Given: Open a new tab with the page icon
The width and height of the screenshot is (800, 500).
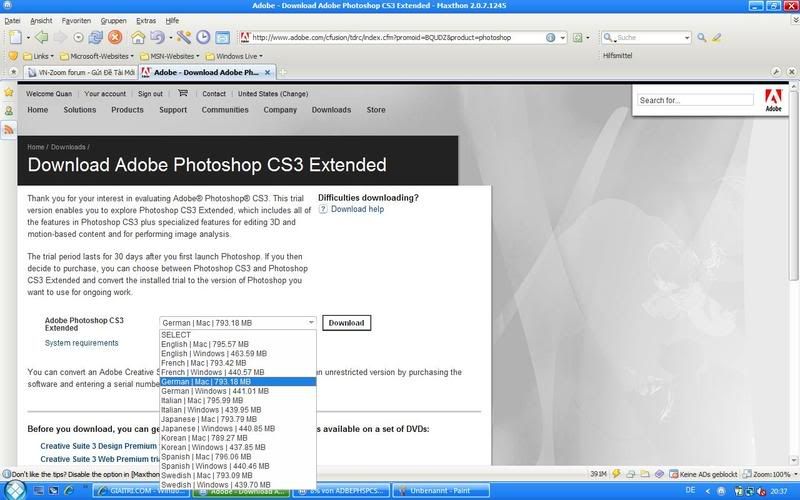Looking at the screenshot, I should [15, 37].
